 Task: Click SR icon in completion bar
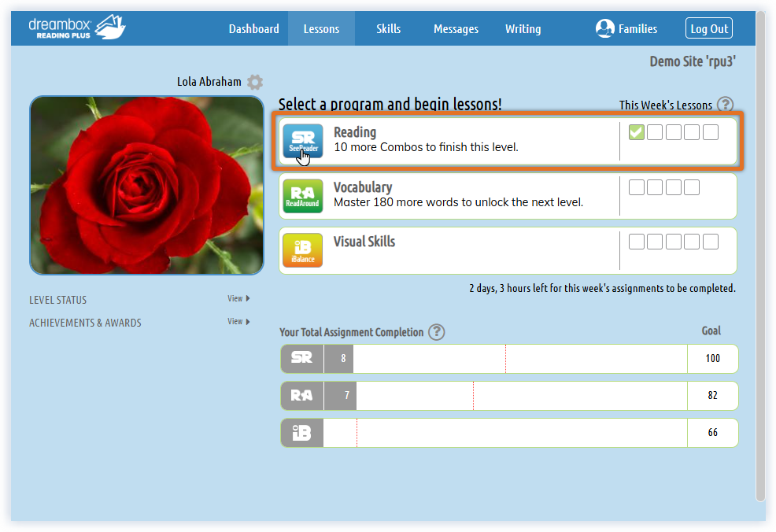[x=302, y=358]
